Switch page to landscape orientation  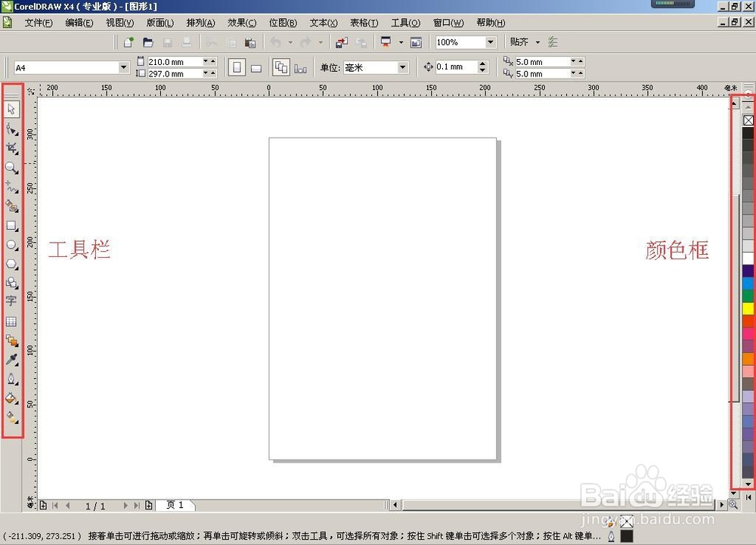(256, 68)
